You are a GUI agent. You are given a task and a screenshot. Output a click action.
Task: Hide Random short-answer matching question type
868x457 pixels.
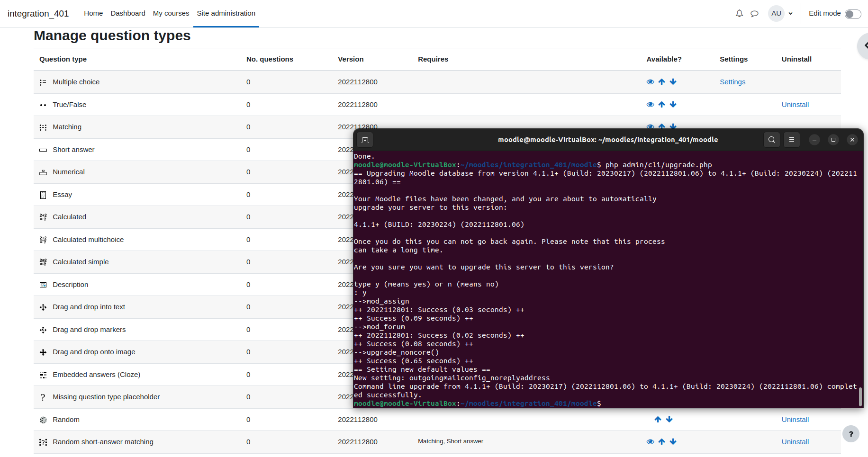click(650, 442)
